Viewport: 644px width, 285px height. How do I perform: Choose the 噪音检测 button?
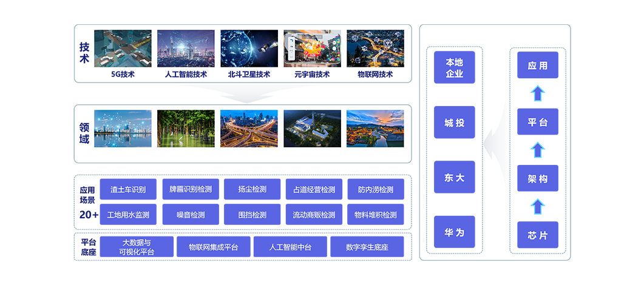tap(191, 215)
